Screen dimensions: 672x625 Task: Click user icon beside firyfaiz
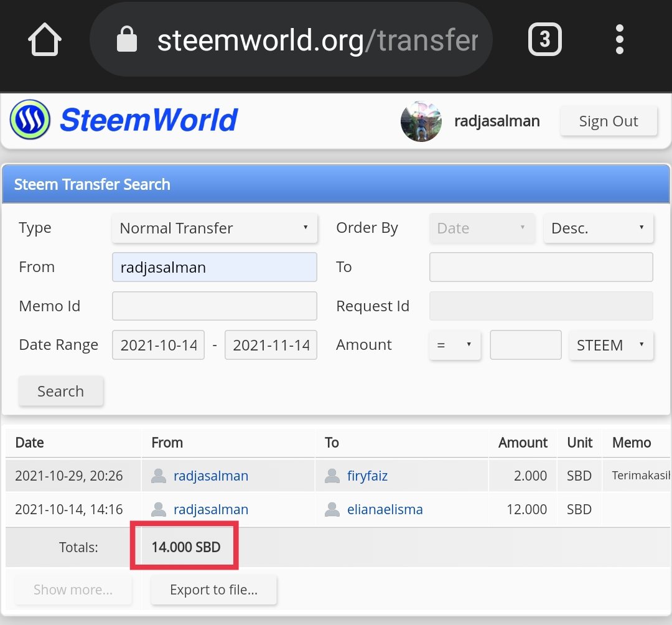[x=332, y=476]
